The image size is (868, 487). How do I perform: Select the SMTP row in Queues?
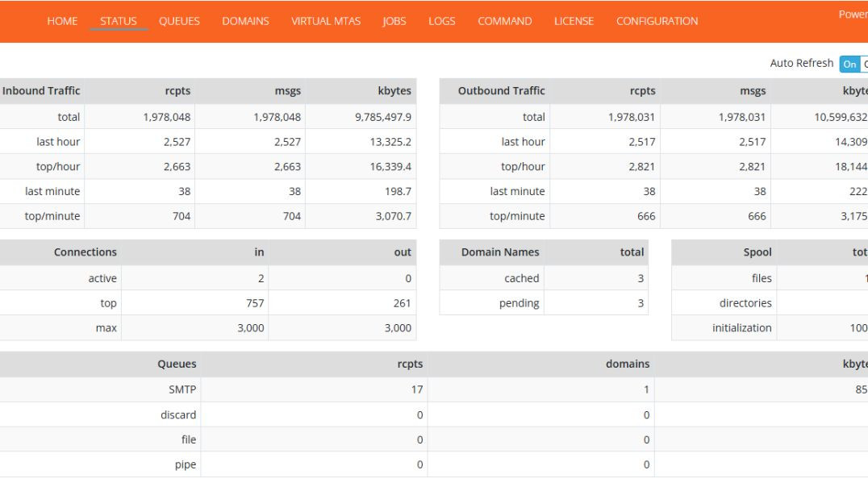coord(186,390)
